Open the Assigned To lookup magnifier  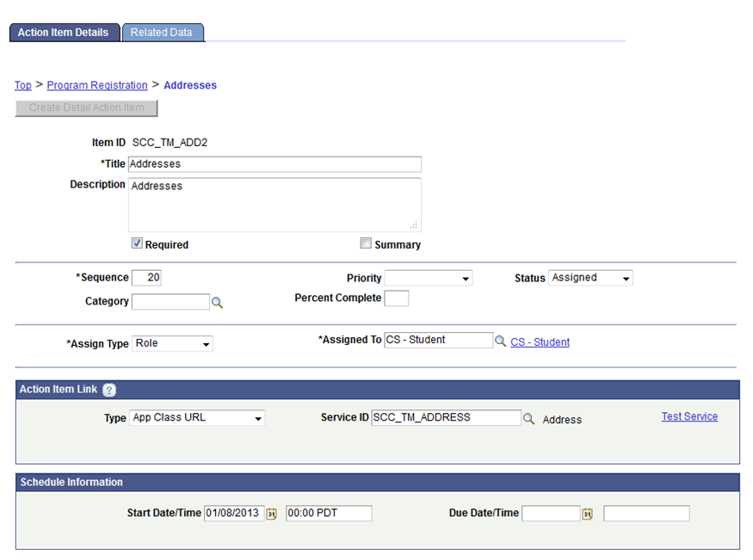501,340
